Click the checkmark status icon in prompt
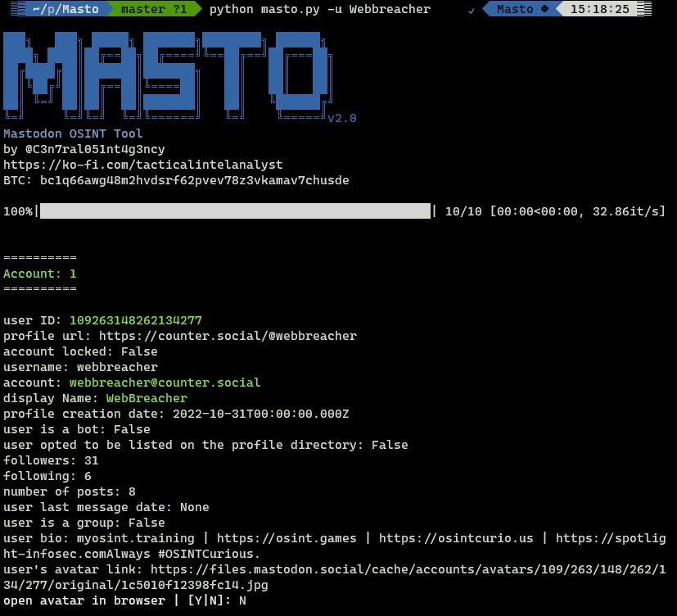 [470, 11]
